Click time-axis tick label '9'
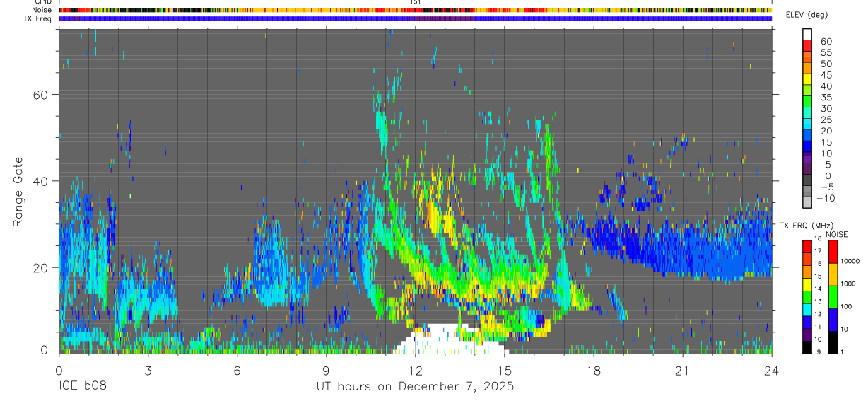The height and width of the screenshot is (401, 868). click(326, 371)
